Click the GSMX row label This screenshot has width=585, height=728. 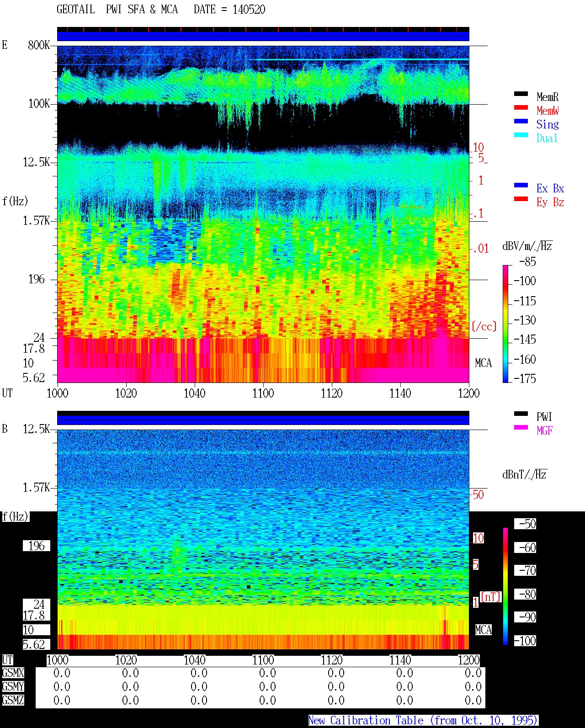pyautogui.click(x=13, y=673)
